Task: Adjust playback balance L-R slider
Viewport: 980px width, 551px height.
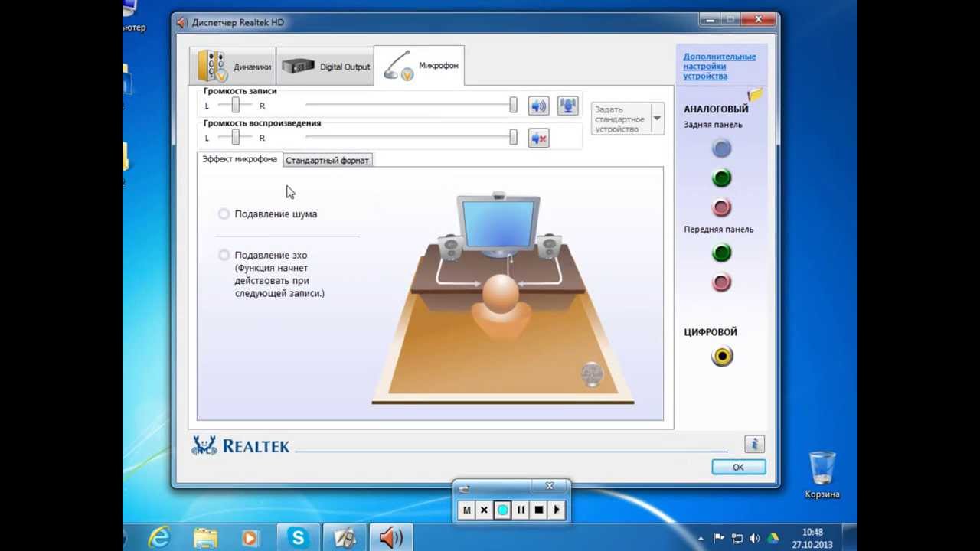Action: click(x=235, y=138)
